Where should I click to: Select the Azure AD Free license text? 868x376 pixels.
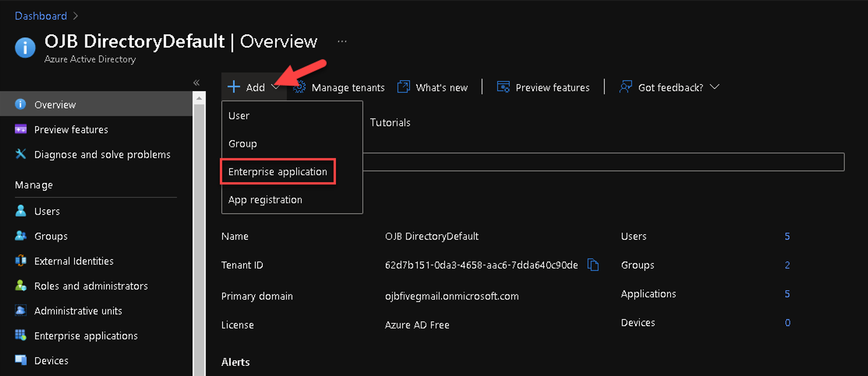(x=417, y=325)
